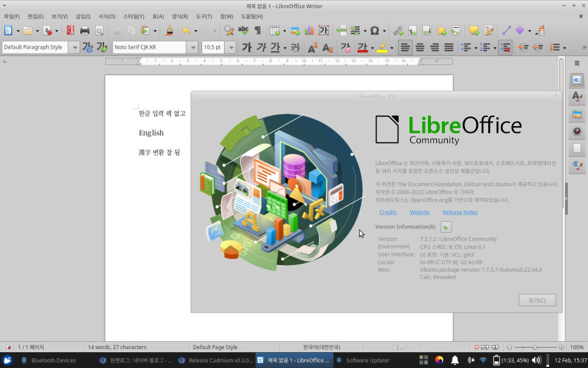This screenshot has width=588, height=368.
Task: Expand font color dropdown arrow
Action: [x=372, y=48]
